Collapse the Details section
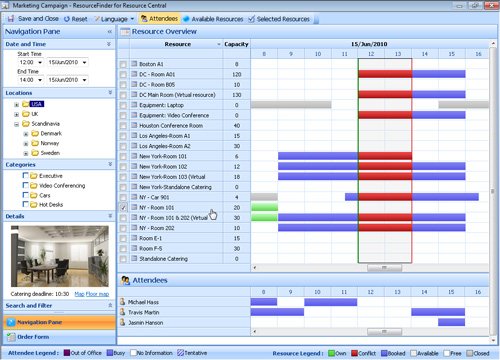The image size is (500, 360). coord(110,216)
